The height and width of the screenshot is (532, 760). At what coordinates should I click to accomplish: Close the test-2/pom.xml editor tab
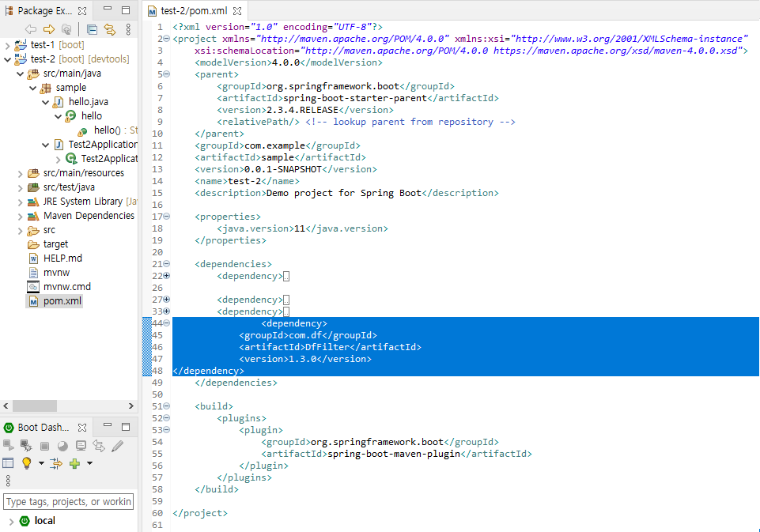pos(237,10)
